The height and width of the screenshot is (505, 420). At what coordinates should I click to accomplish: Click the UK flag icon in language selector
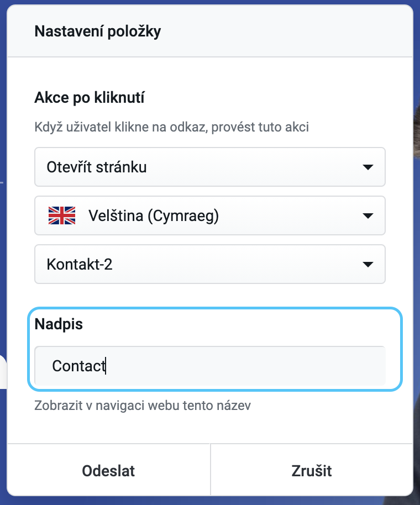[62, 215]
